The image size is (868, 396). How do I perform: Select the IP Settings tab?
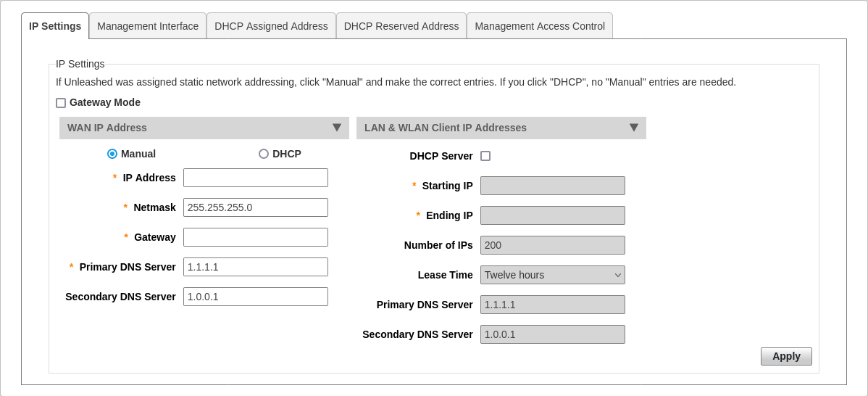(55, 26)
